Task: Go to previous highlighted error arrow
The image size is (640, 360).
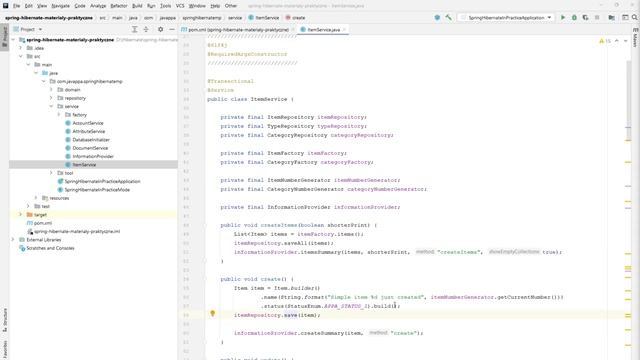Action: [x=617, y=41]
